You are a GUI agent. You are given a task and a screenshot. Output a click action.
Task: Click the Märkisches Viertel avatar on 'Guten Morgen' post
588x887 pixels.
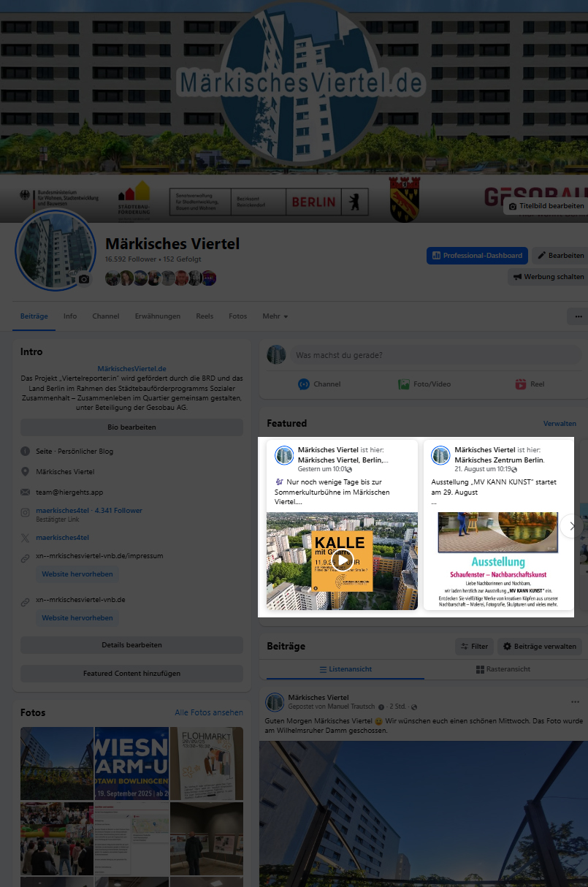pyautogui.click(x=275, y=702)
